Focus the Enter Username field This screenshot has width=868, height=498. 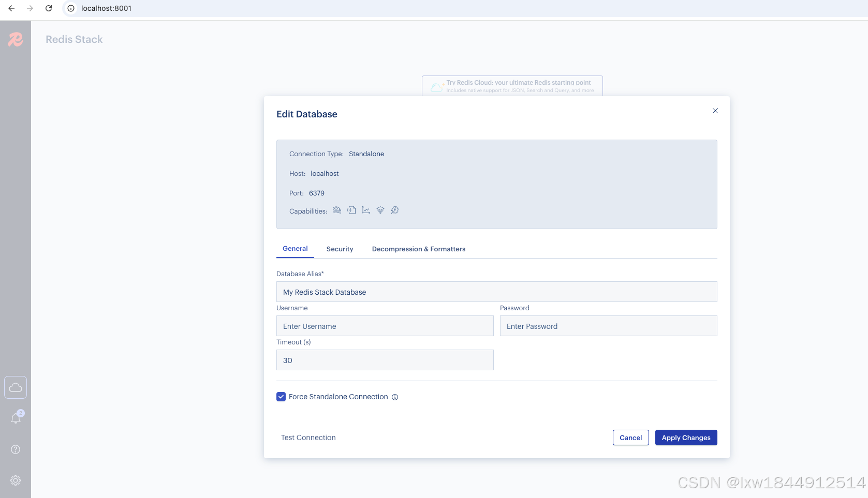[x=385, y=326]
